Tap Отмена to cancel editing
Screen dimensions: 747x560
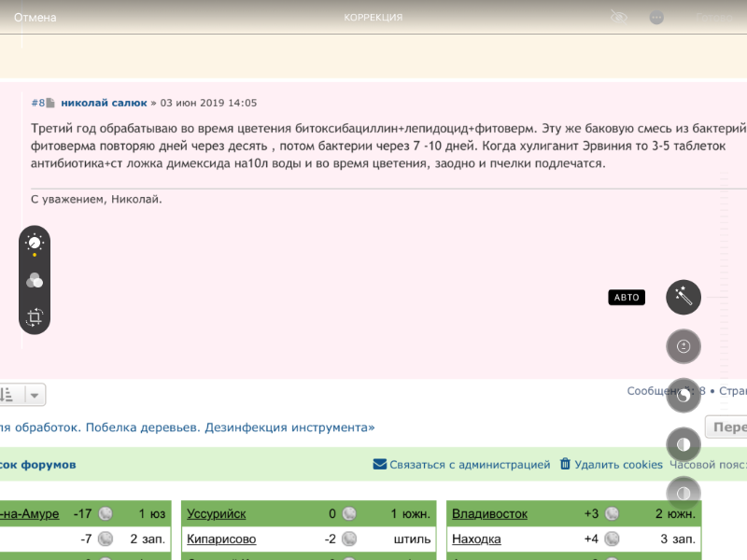coord(35,18)
